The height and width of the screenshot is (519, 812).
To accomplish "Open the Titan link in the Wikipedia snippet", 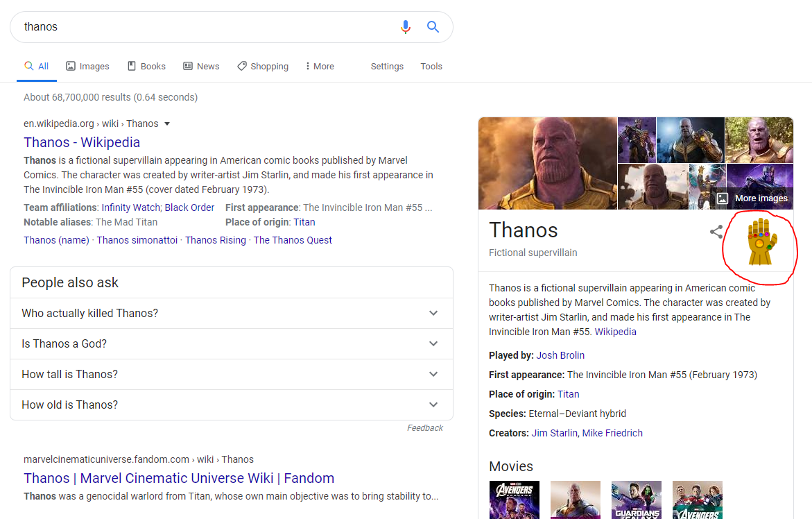I will click(304, 222).
